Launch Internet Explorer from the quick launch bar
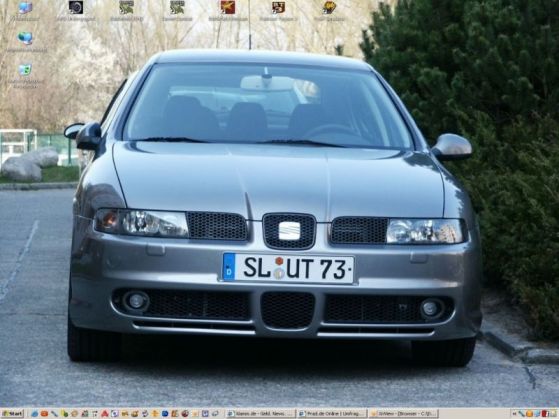Image resolution: width=559 pixels, height=419 pixels. [35, 414]
